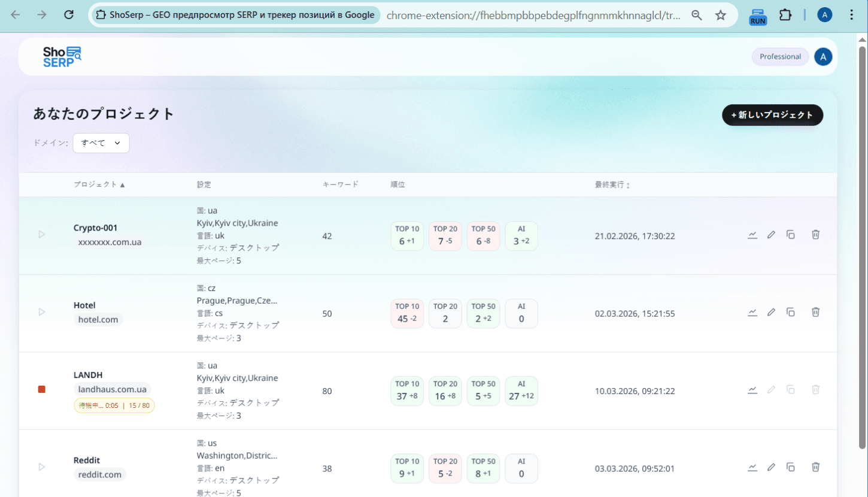Run the Reddit project with play icon

pos(41,466)
